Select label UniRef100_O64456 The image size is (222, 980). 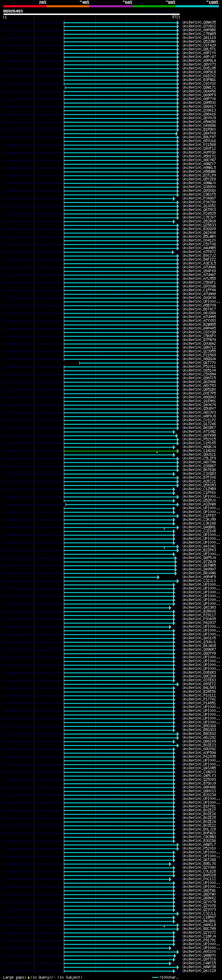(199, 91)
